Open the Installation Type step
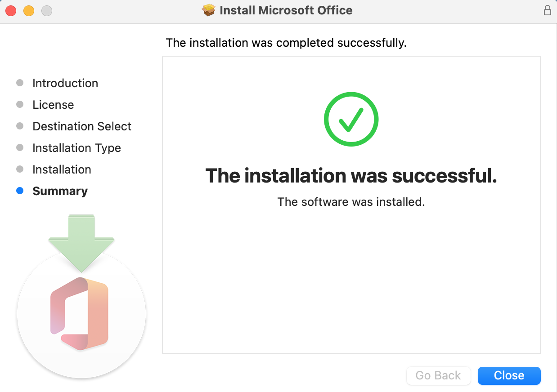The width and height of the screenshot is (557, 392). click(76, 148)
